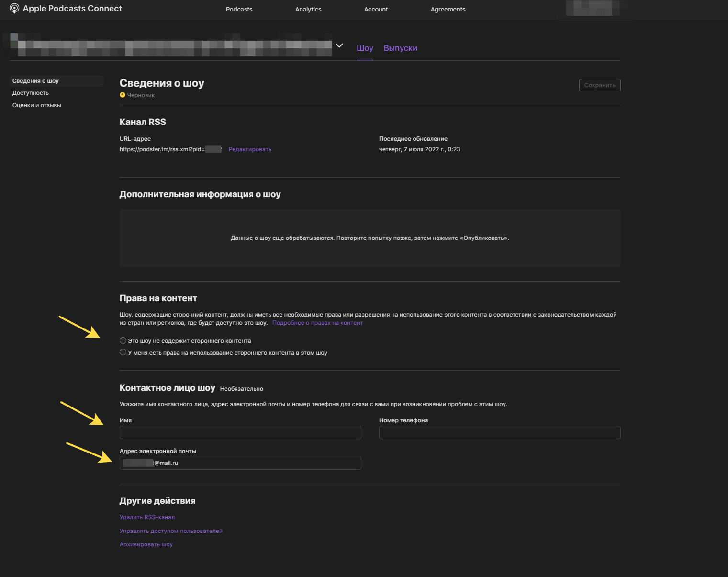Click Удалить RSS-канал link
This screenshot has width=728, height=577.
coord(147,517)
